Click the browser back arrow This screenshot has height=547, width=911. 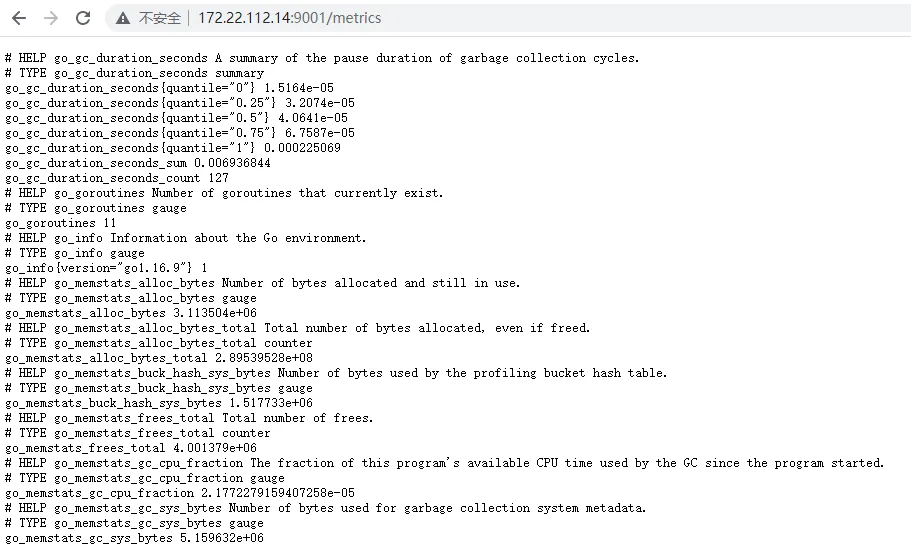19,18
